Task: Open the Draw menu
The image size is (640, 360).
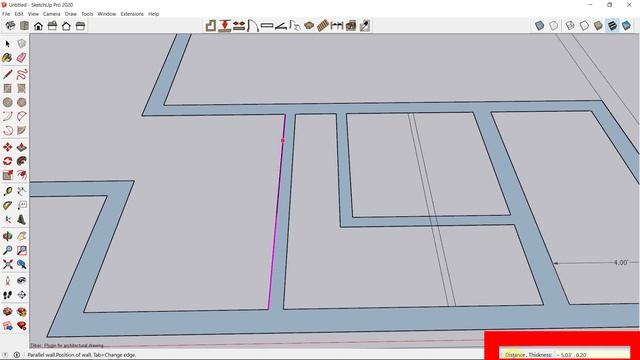Action: (71, 14)
